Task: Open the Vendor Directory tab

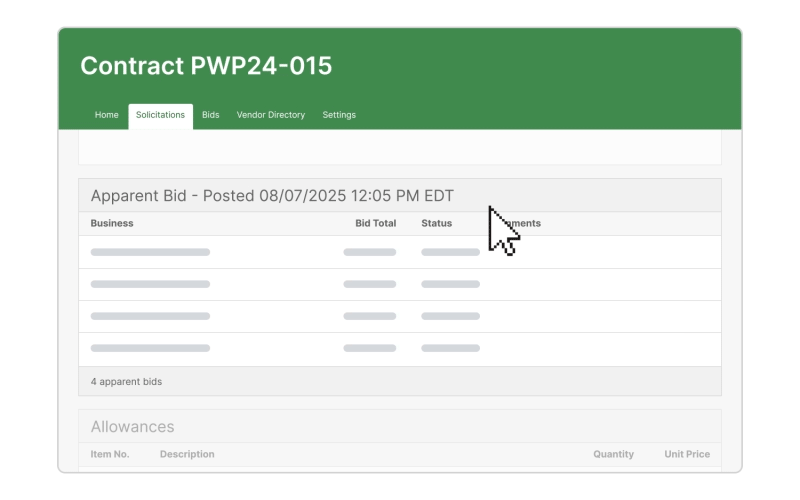Action: tap(271, 115)
